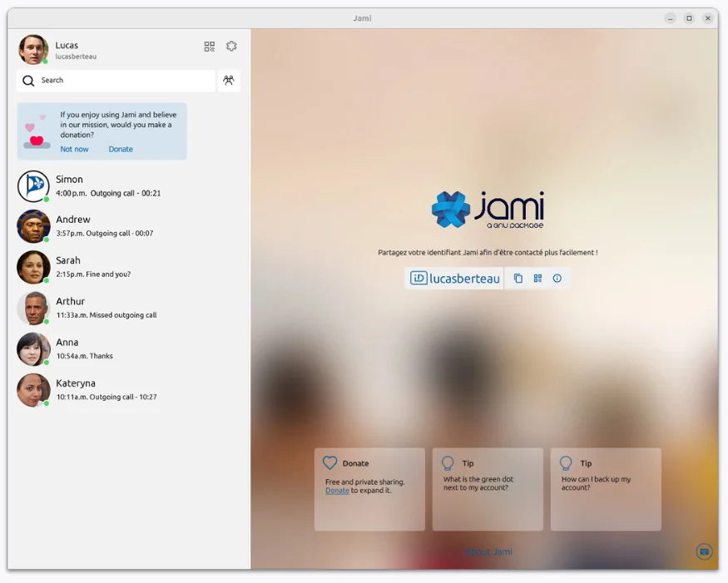
Task: Open the About Jami link
Action: click(488, 551)
